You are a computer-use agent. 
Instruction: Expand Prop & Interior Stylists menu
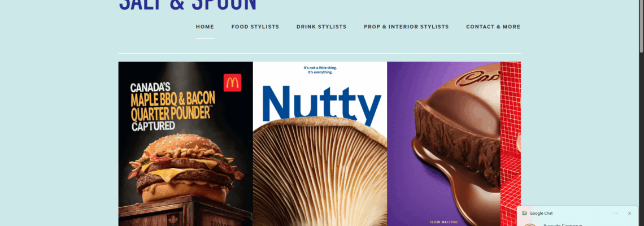tap(406, 27)
